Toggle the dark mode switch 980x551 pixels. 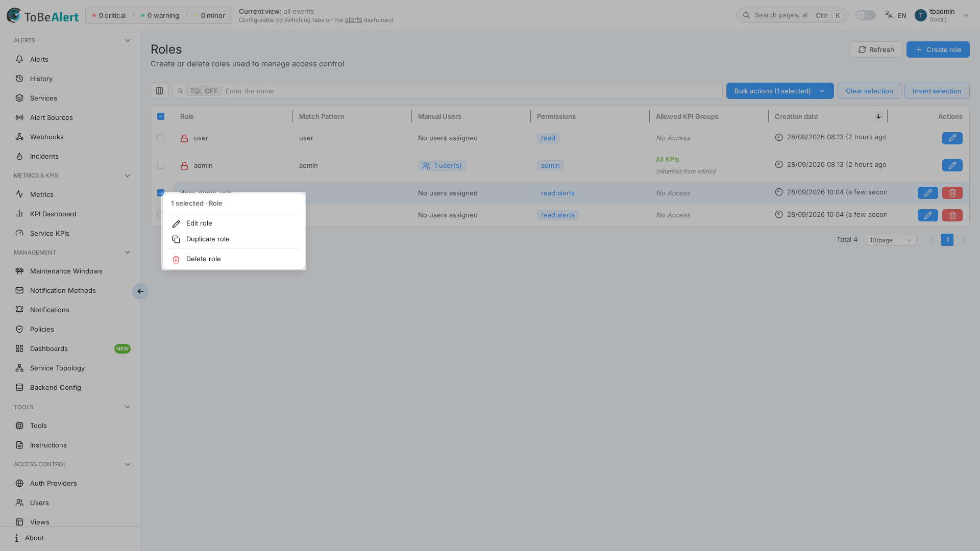(865, 15)
